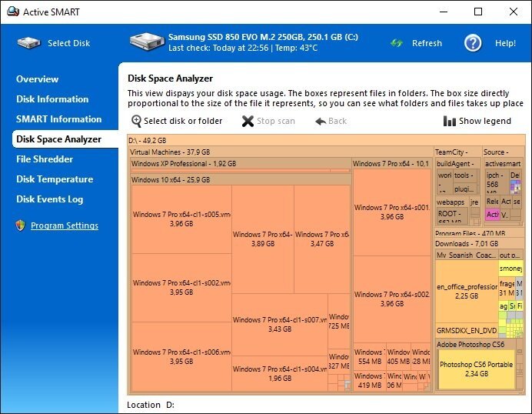
Task: Click the X icon beside Stop scan
Action: click(248, 121)
